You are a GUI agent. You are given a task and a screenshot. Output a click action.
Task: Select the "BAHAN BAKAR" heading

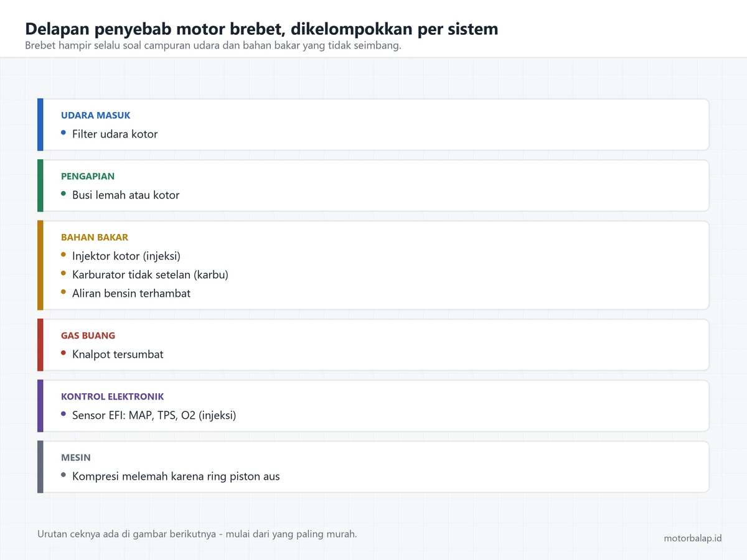click(x=95, y=237)
